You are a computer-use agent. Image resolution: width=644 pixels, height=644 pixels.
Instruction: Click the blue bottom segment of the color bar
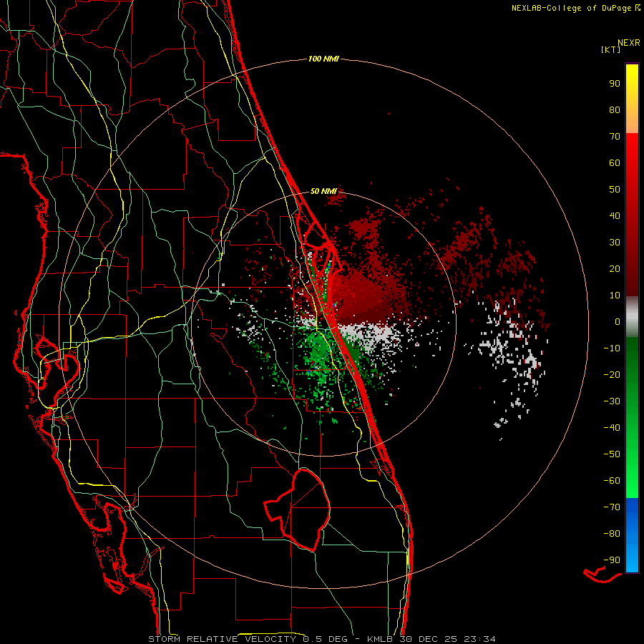[x=632, y=535]
